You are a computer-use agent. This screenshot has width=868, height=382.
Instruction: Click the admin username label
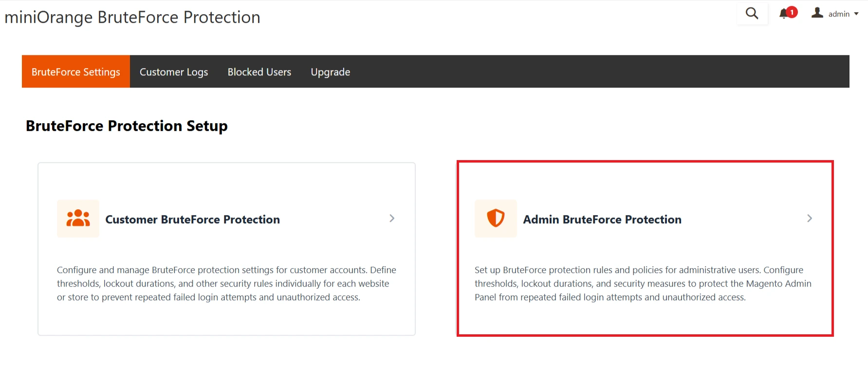(x=839, y=14)
